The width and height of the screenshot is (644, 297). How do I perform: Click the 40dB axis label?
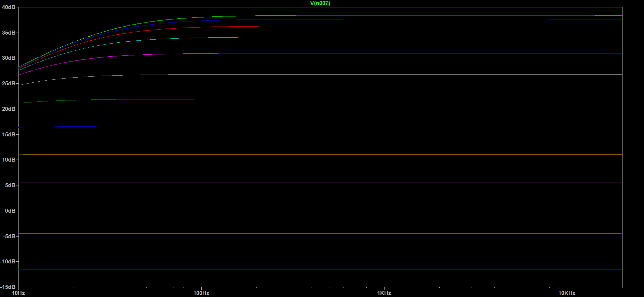point(9,7)
